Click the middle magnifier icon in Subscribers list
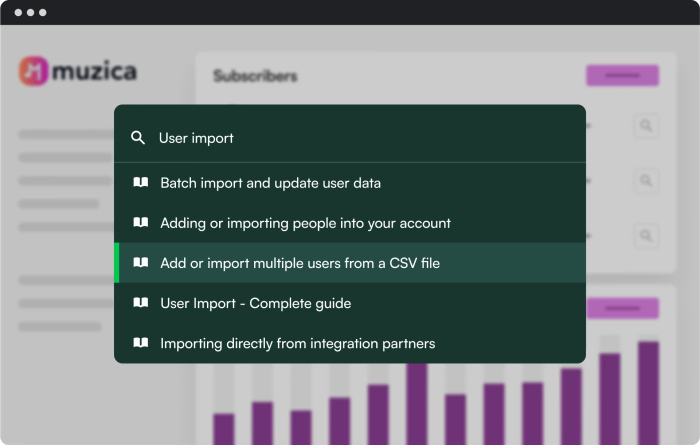 pyautogui.click(x=646, y=181)
